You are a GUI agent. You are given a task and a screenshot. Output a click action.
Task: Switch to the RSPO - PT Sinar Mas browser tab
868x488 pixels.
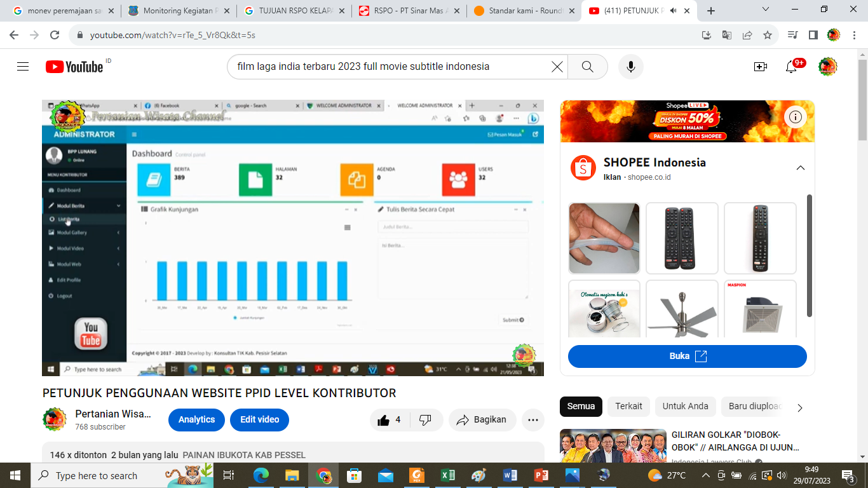point(405,10)
